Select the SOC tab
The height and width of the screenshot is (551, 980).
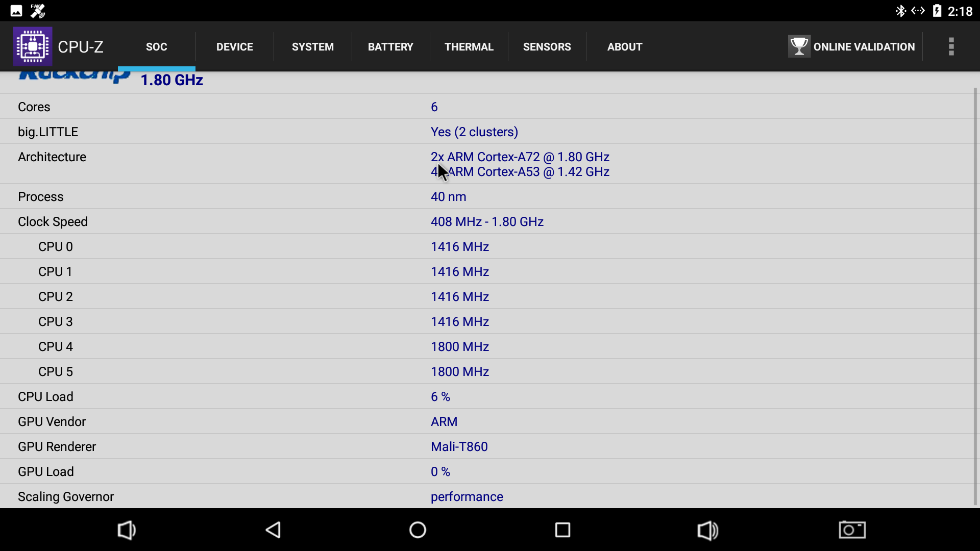(x=156, y=46)
